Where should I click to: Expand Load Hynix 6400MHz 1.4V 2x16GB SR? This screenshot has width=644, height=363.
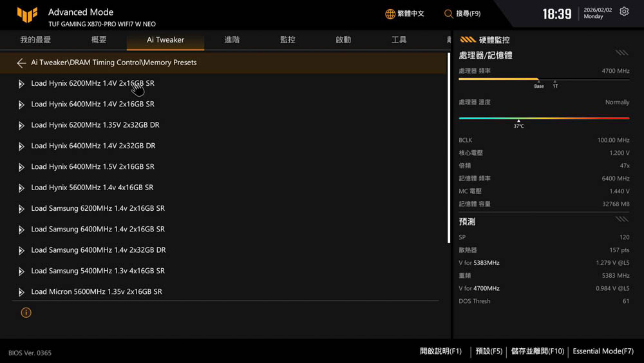click(x=93, y=104)
